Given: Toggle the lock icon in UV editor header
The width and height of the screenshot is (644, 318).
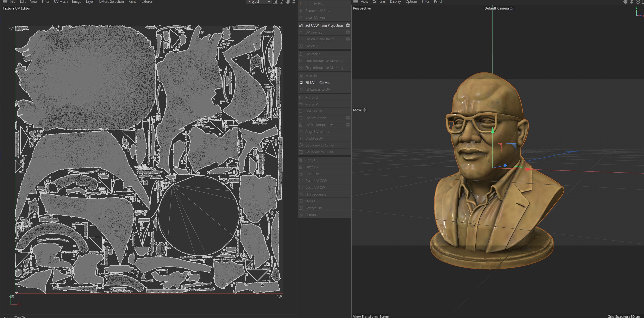Looking at the screenshot, I should tap(281, 2).
